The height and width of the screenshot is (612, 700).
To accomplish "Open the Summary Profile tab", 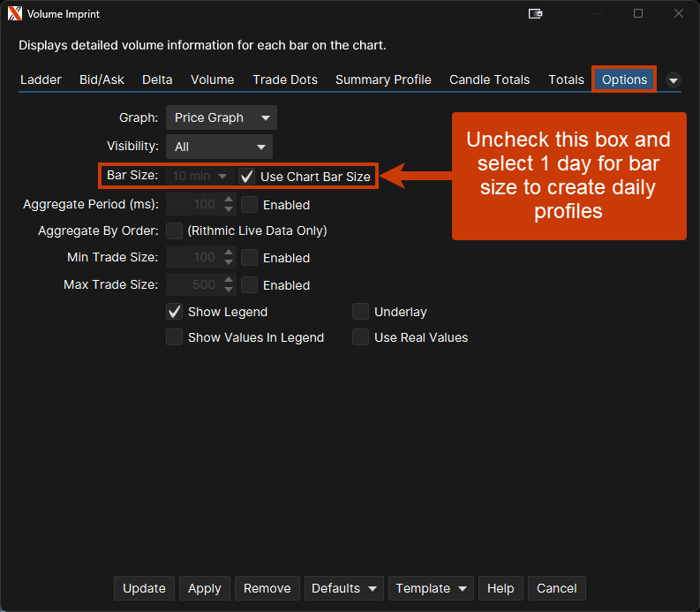I will [x=383, y=79].
